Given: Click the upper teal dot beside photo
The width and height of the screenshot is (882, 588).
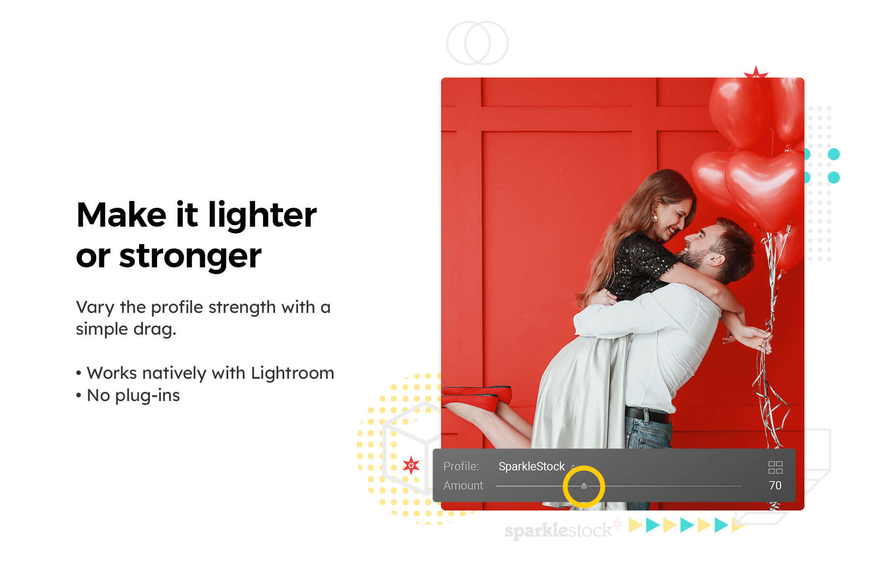Looking at the screenshot, I should 834,155.
